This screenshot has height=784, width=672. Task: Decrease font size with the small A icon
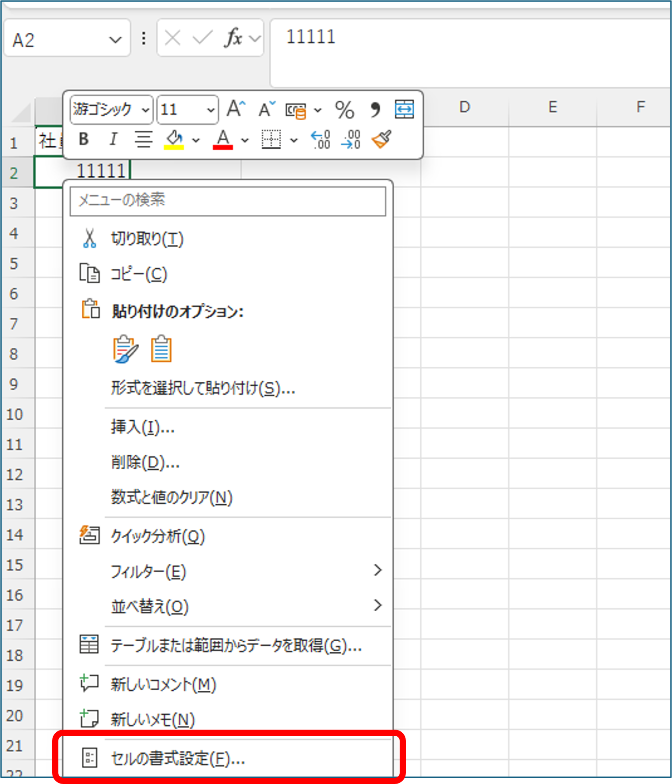click(x=267, y=109)
